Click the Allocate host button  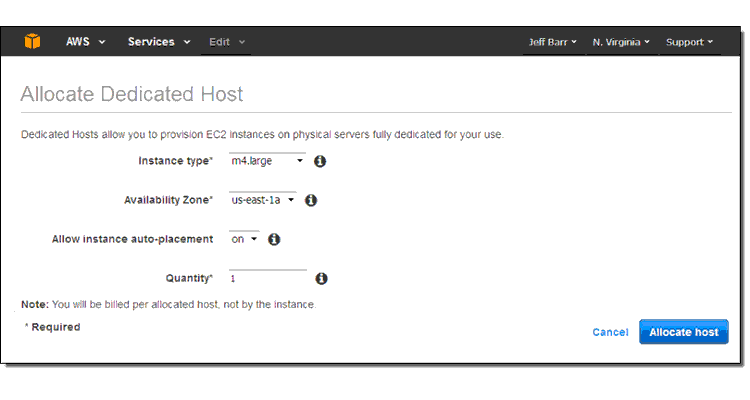tap(684, 332)
